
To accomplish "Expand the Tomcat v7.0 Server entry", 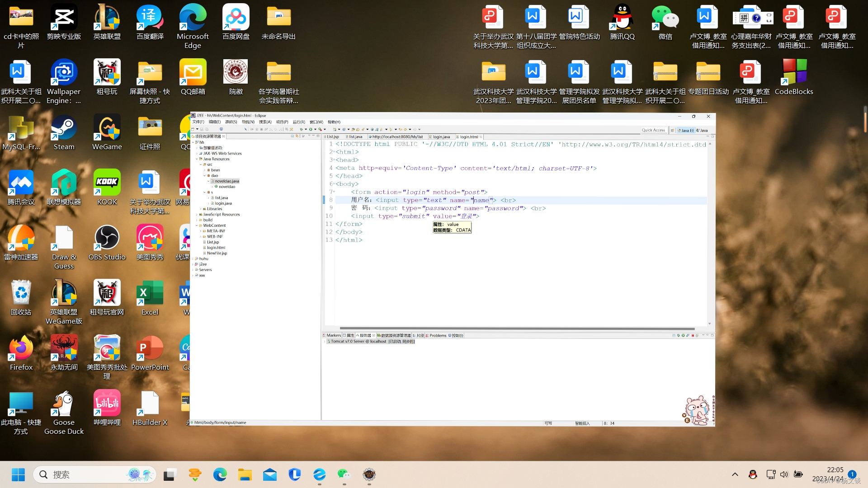I will coord(325,342).
